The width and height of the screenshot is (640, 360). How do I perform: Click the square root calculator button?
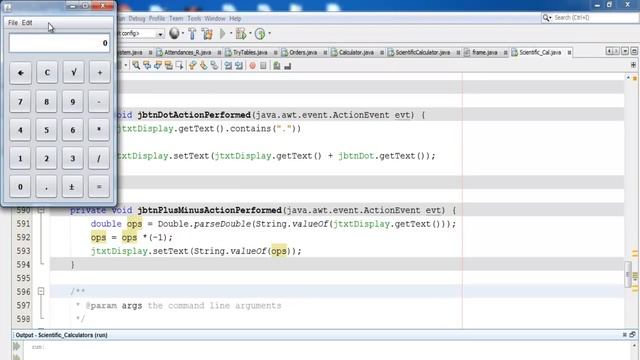(x=73, y=73)
